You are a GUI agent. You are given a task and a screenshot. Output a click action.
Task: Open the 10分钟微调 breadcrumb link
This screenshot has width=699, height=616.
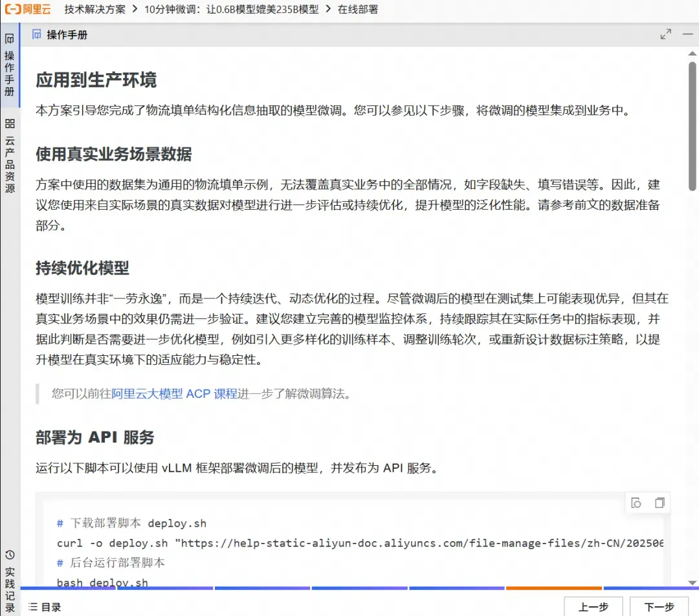point(231,9)
